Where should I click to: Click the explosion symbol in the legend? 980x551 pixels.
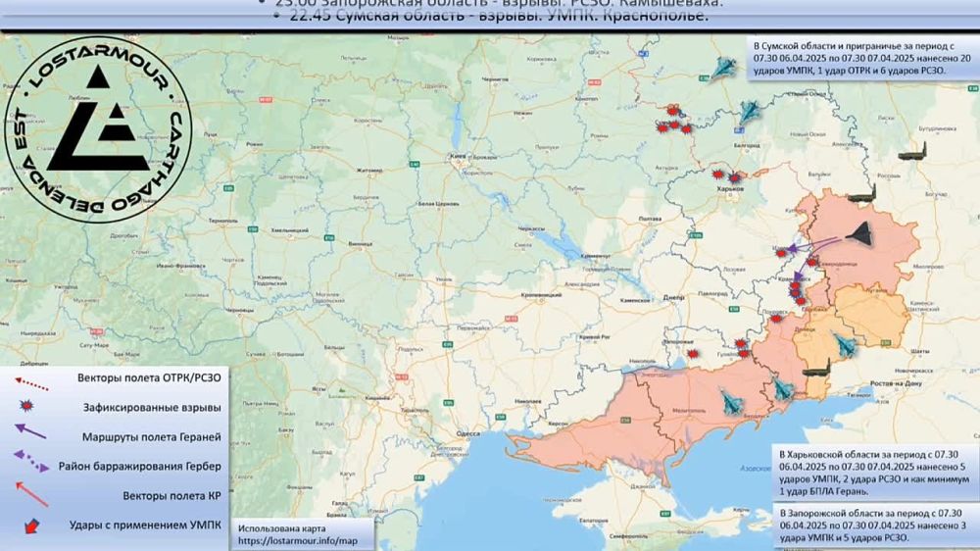(25, 406)
